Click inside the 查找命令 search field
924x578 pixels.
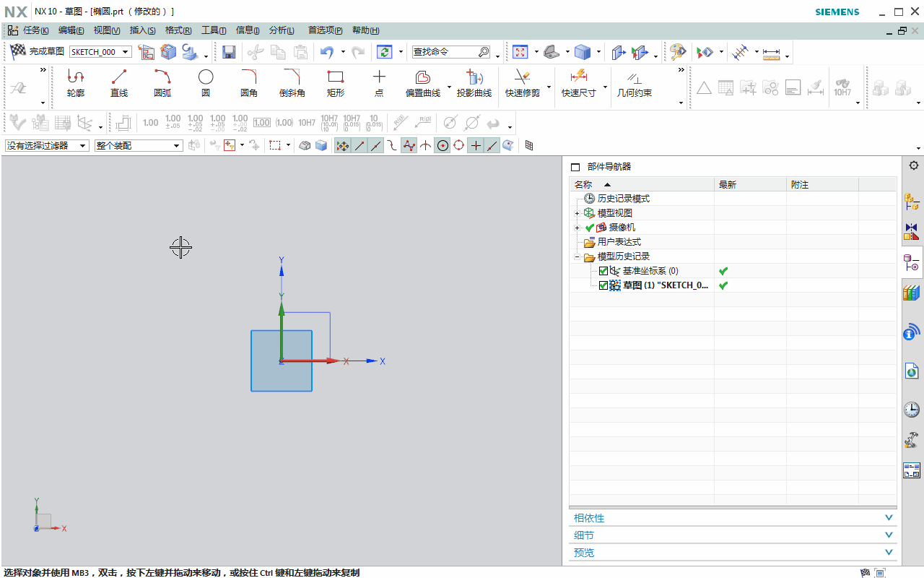pyautogui.click(x=445, y=52)
